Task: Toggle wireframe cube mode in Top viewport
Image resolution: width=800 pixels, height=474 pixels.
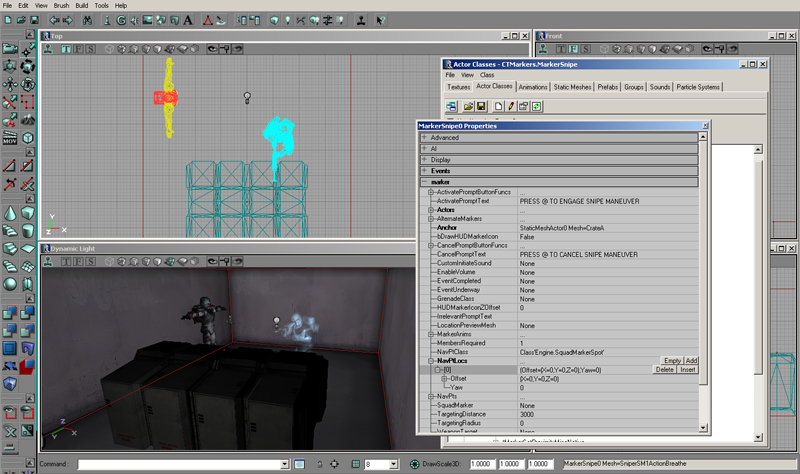Action: pyautogui.click(x=109, y=49)
